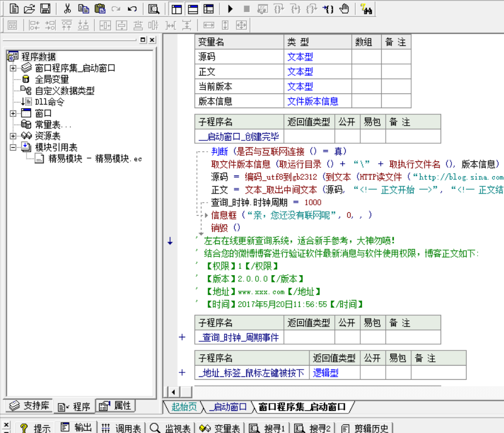Open the help binoculars icon
This screenshot has height=433, width=504.
point(366,8)
